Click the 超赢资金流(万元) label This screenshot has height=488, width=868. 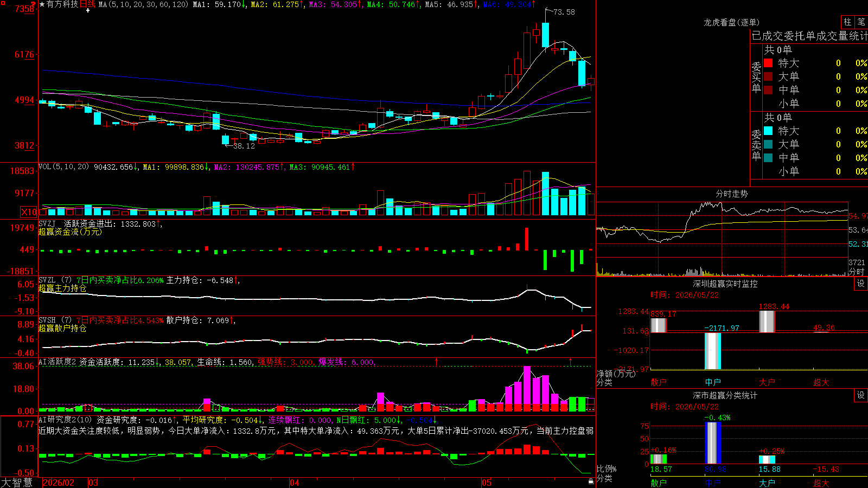[70, 232]
